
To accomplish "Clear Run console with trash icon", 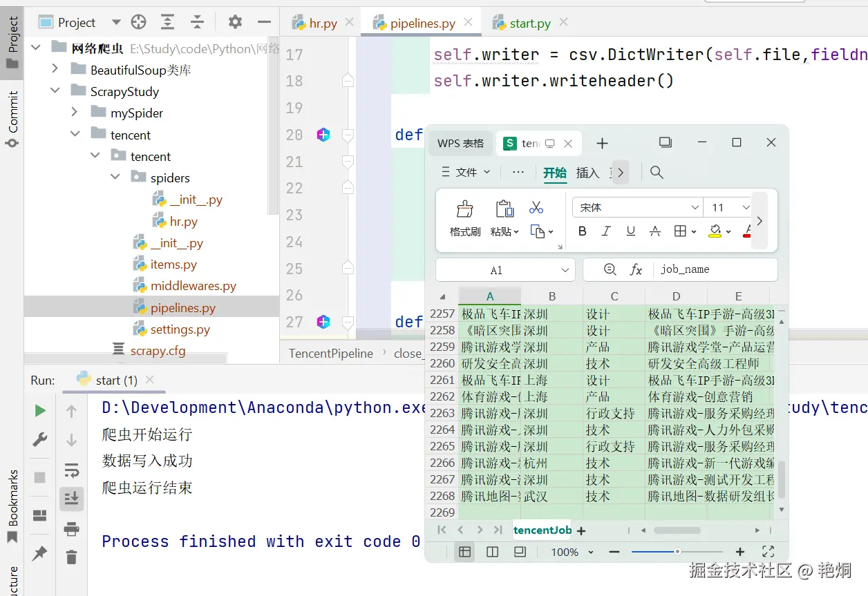I will (x=71, y=557).
